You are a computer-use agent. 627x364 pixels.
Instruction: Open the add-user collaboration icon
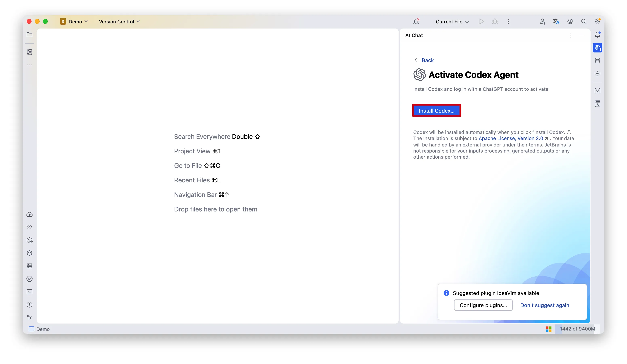[543, 22]
